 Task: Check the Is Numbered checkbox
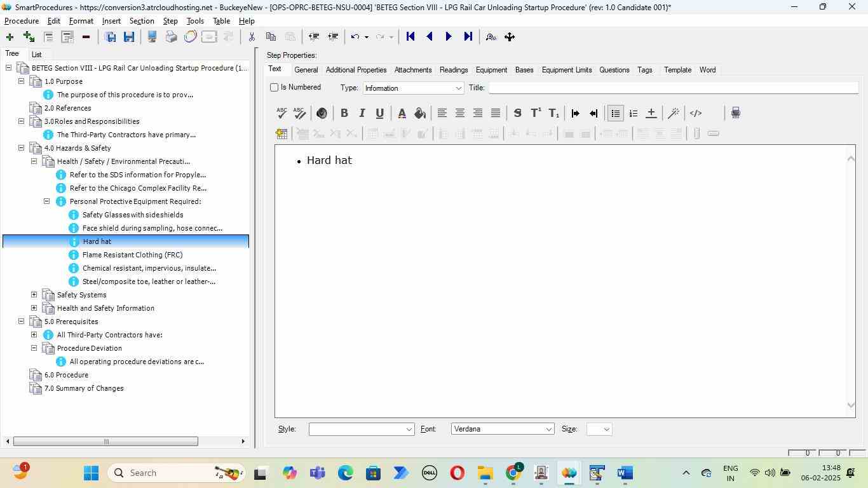click(x=275, y=87)
